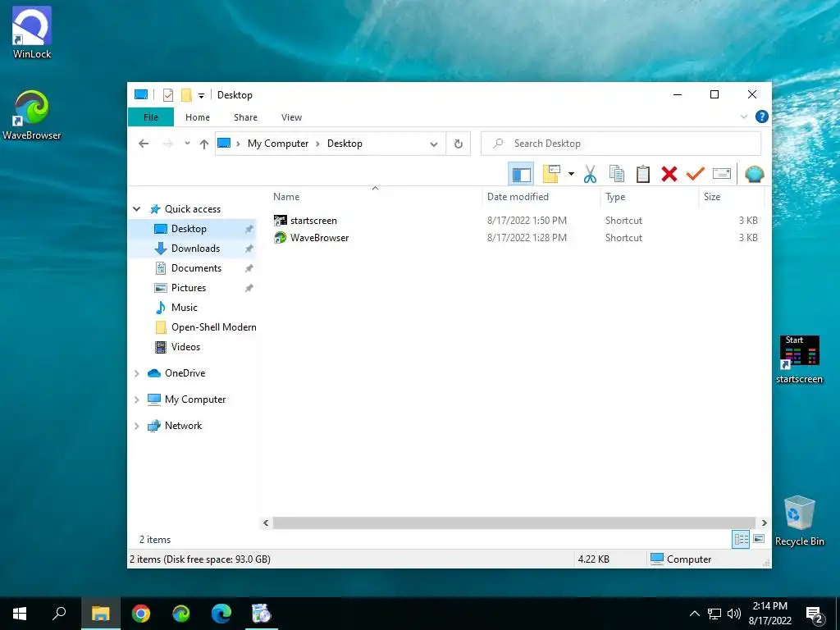Click the Cut scissors toolbar icon
The height and width of the screenshot is (630, 840).
(590, 174)
